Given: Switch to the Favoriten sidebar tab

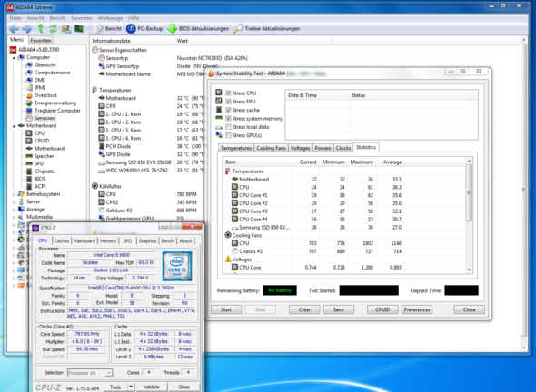Looking at the screenshot, I should coord(40,40).
